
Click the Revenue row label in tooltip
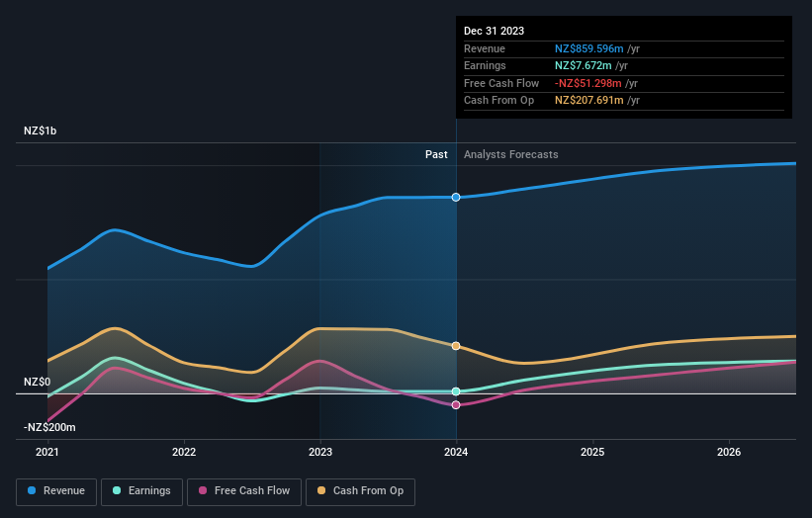[485, 48]
